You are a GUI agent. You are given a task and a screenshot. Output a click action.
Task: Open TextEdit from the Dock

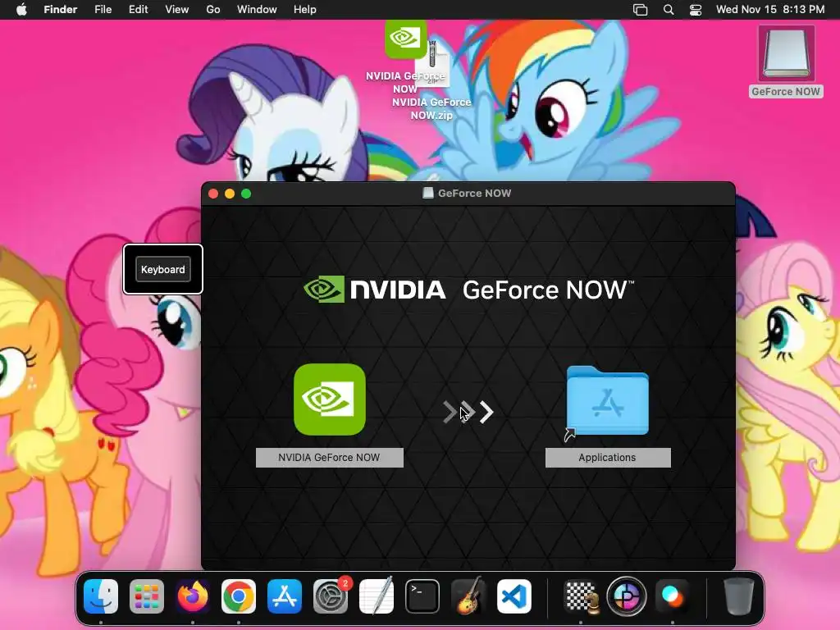coord(376,596)
